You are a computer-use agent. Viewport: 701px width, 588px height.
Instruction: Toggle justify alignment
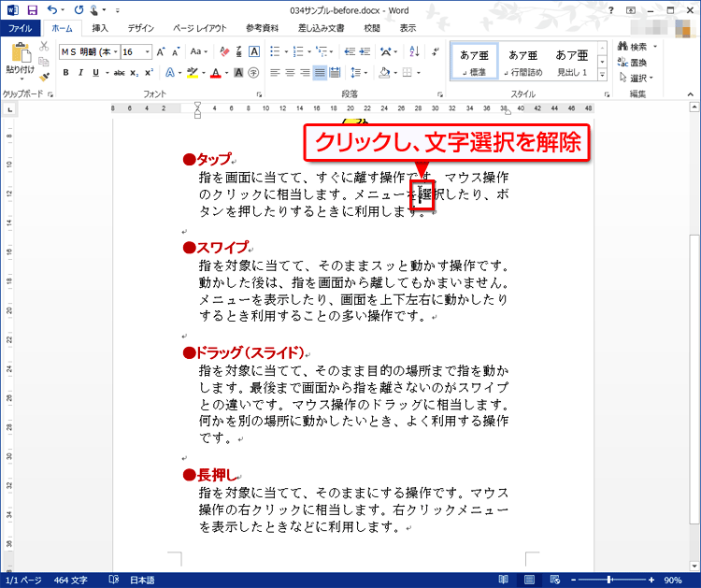coord(320,72)
